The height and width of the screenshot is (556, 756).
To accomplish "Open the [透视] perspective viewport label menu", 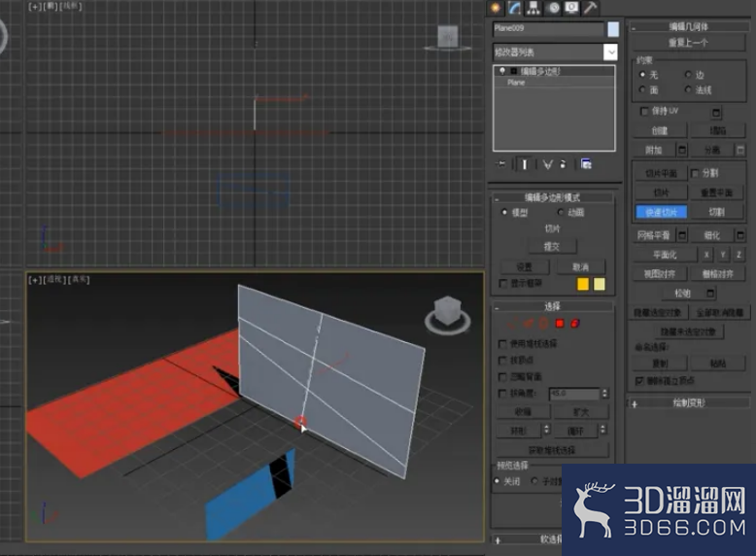I will point(53,280).
